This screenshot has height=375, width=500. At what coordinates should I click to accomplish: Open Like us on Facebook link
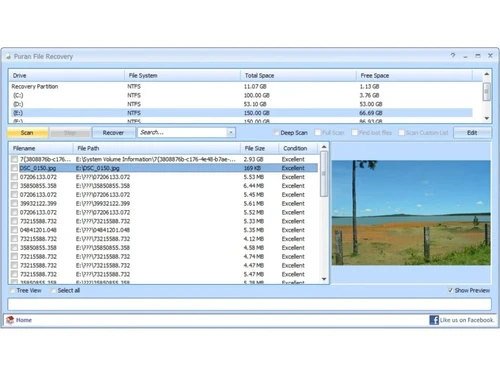tap(467, 320)
